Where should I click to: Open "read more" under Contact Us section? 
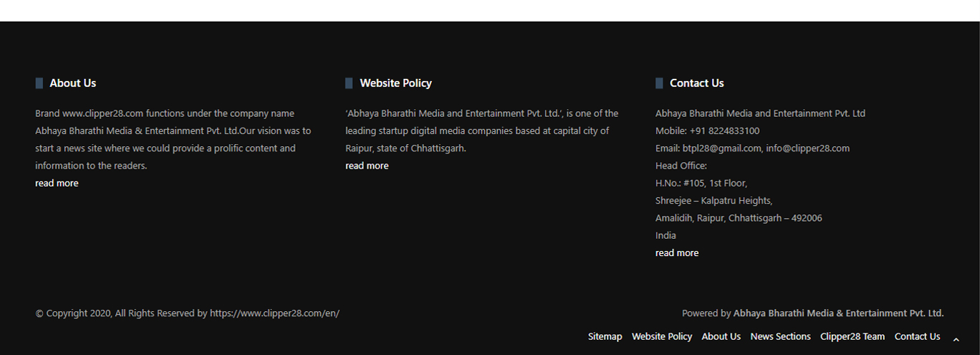click(x=676, y=253)
